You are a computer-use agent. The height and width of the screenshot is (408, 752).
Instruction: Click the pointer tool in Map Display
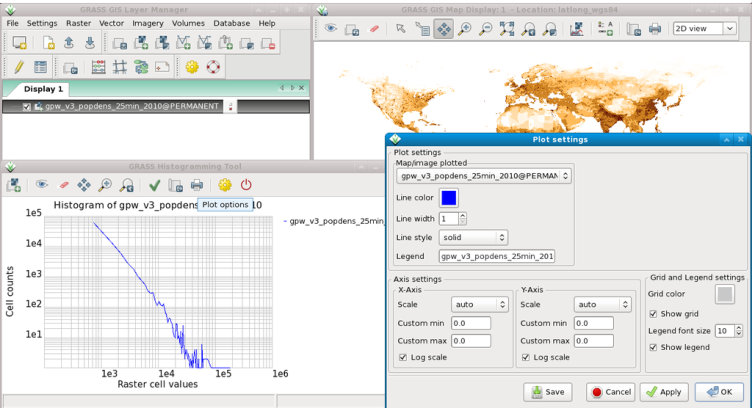401,29
